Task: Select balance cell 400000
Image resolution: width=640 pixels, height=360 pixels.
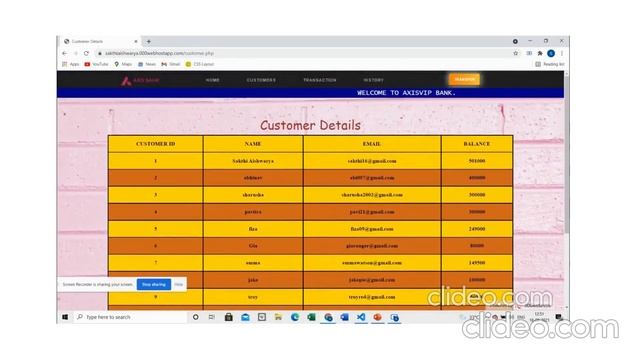Action: click(477, 178)
